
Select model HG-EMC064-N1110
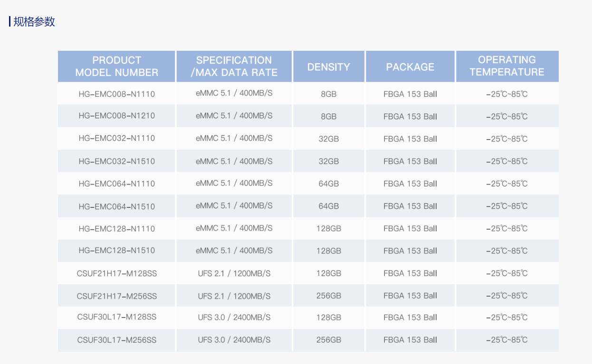[117, 184]
